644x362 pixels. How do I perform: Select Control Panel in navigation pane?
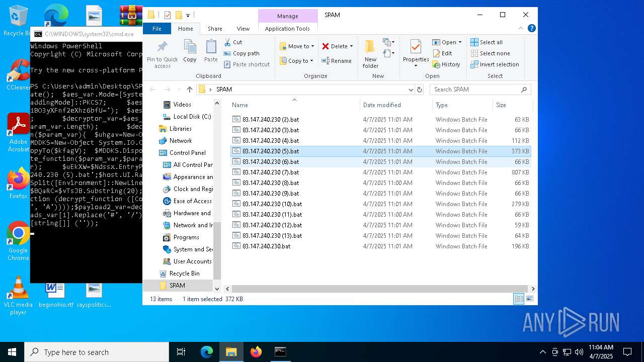tap(182, 153)
